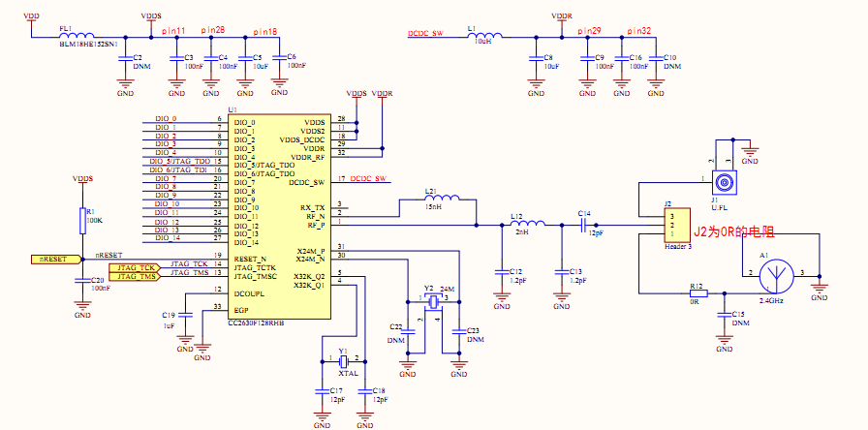Select the VDD power label at top-left
Screen dimensions: 868x430
tap(32, 16)
